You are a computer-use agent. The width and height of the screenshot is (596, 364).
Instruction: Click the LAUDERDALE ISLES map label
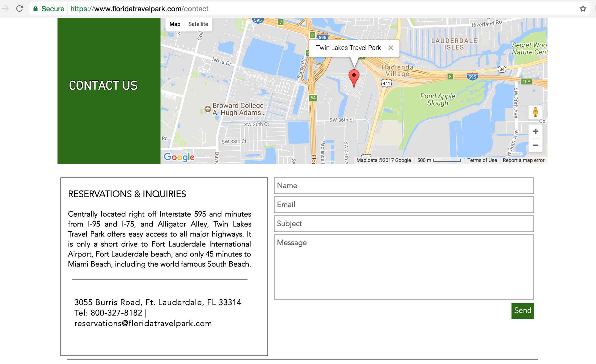tap(454, 44)
